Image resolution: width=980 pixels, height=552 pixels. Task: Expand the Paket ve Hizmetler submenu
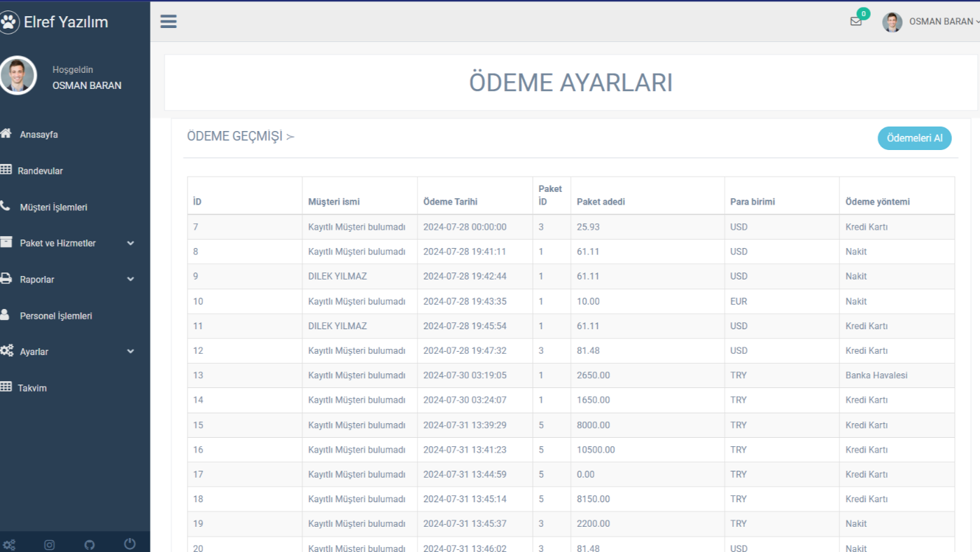130,243
